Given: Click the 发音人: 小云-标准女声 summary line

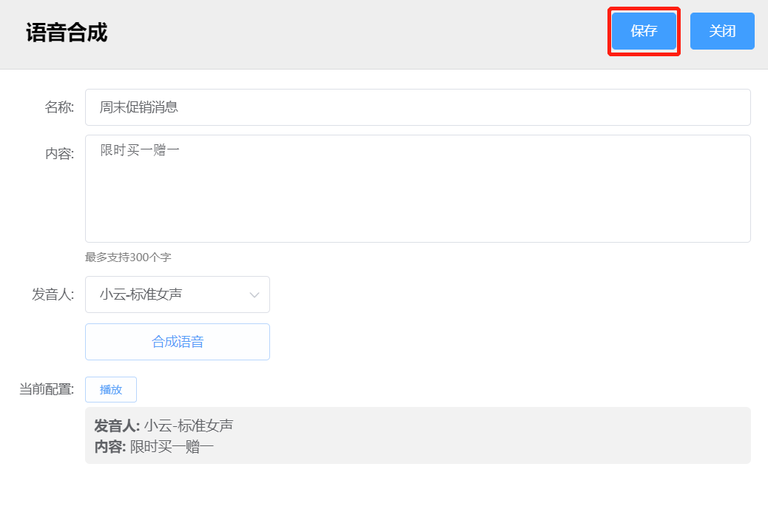Looking at the screenshot, I should (x=164, y=425).
